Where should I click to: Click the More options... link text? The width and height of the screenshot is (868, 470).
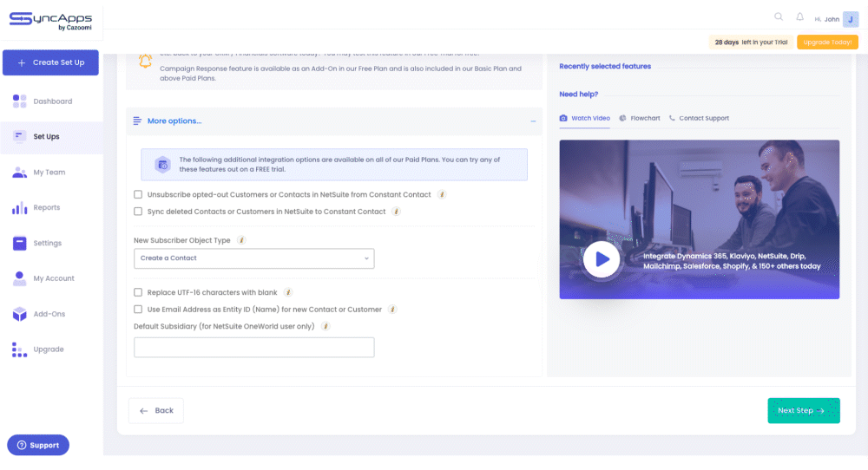(x=174, y=121)
